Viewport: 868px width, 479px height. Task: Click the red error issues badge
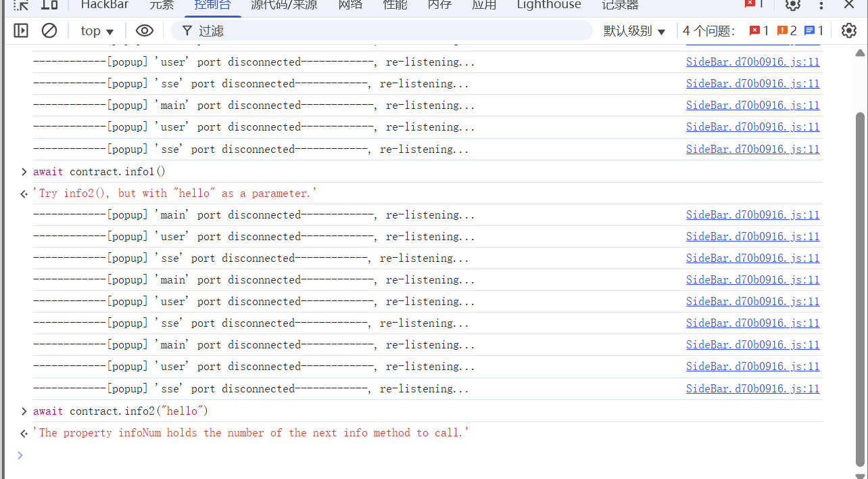click(759, 30)
